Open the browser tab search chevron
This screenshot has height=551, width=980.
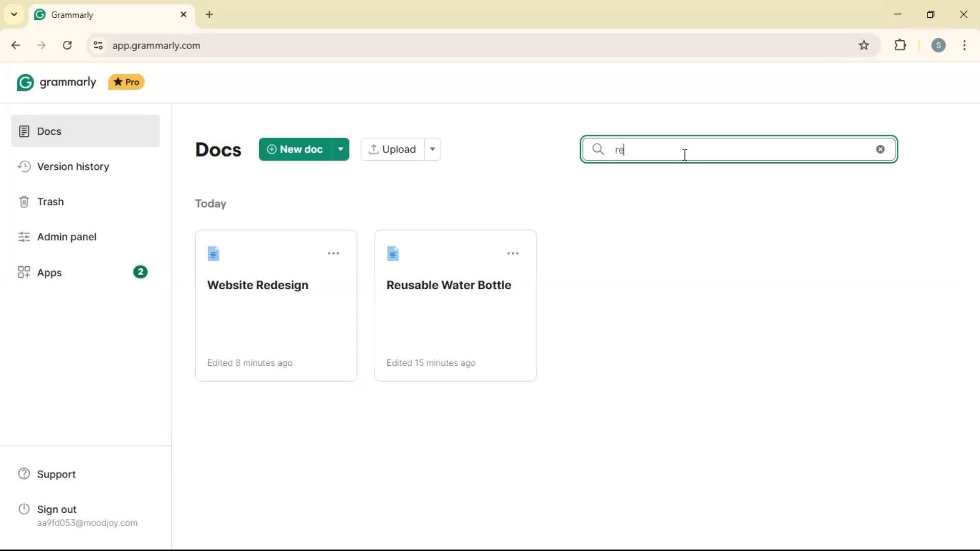click(14, 14)
